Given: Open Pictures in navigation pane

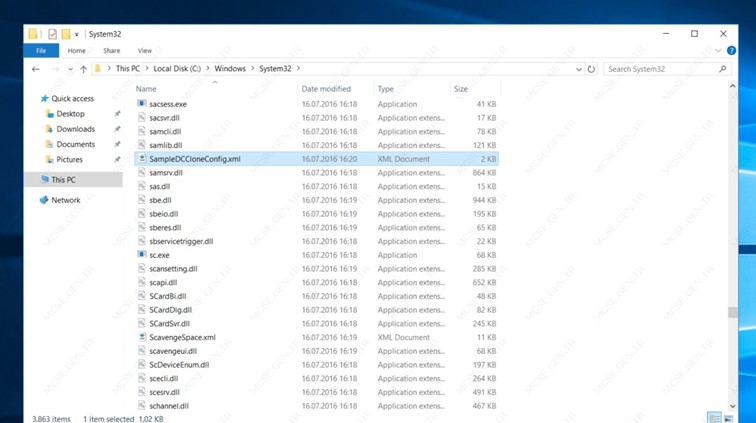Looking at the screenshot, I should point(69,159).
